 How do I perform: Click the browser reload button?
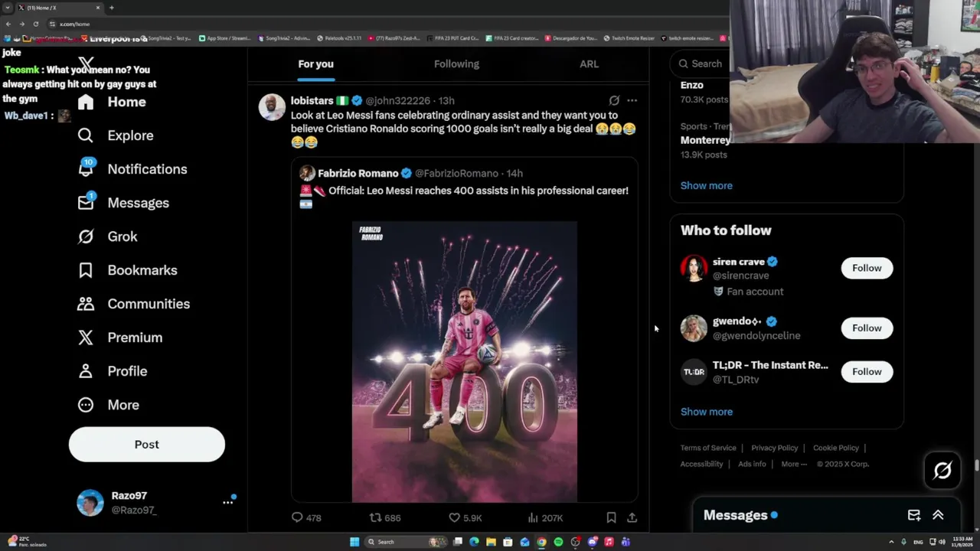coord(35,24)
